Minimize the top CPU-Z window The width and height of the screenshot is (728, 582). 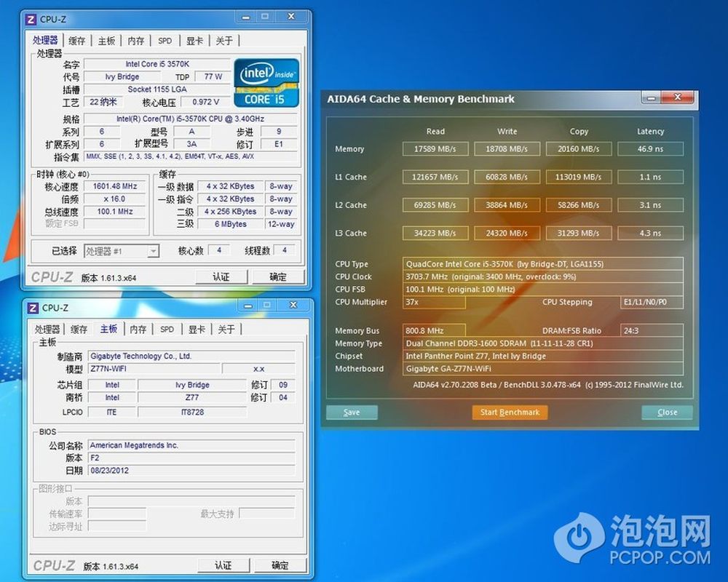click(246, 17)
